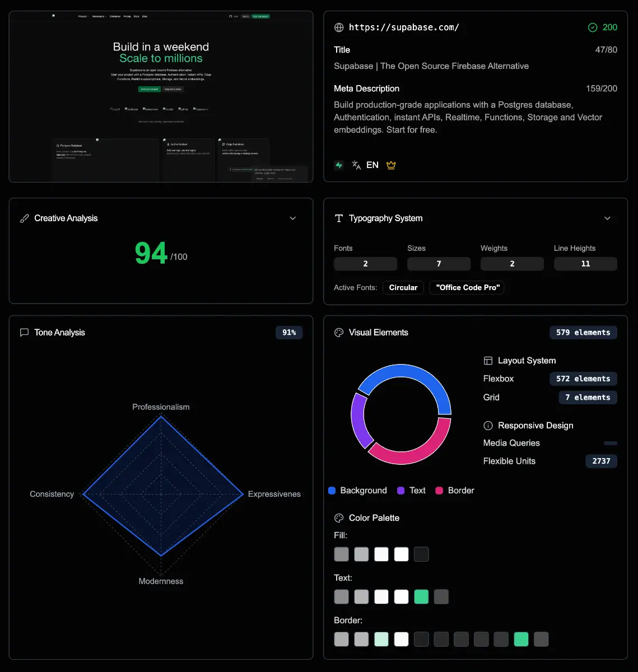This screenshot has height=672, width=638.
Task: Click the Office Code Pro font chip
Action: point(467,287)
